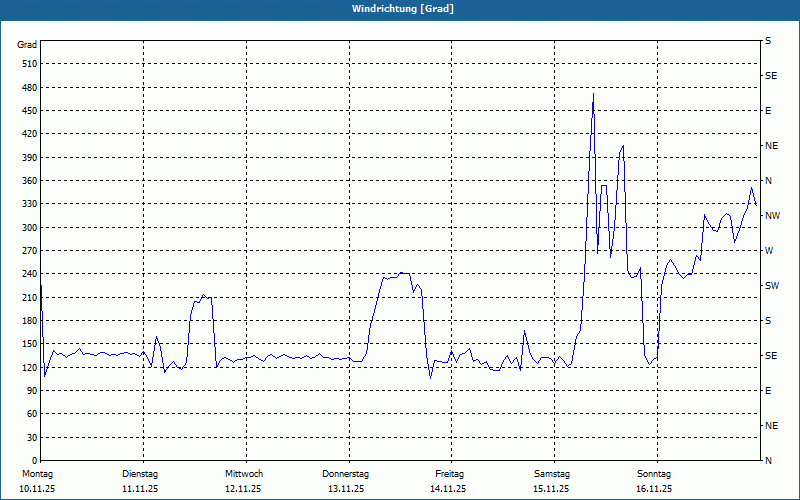
Task: Select the Sonntag label on the time axis
Action: (x=654, y=474)
